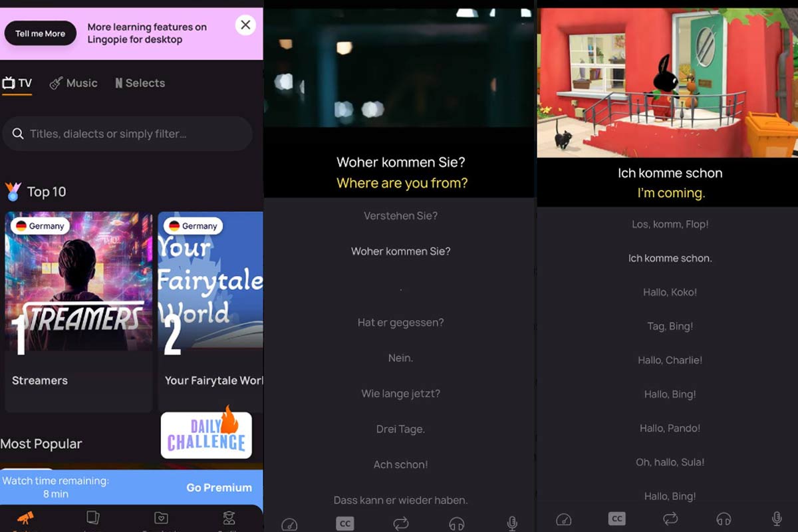This screenshot has height=532, width=798.
Task: Switch to the Music tab
Action: (74, 83)
